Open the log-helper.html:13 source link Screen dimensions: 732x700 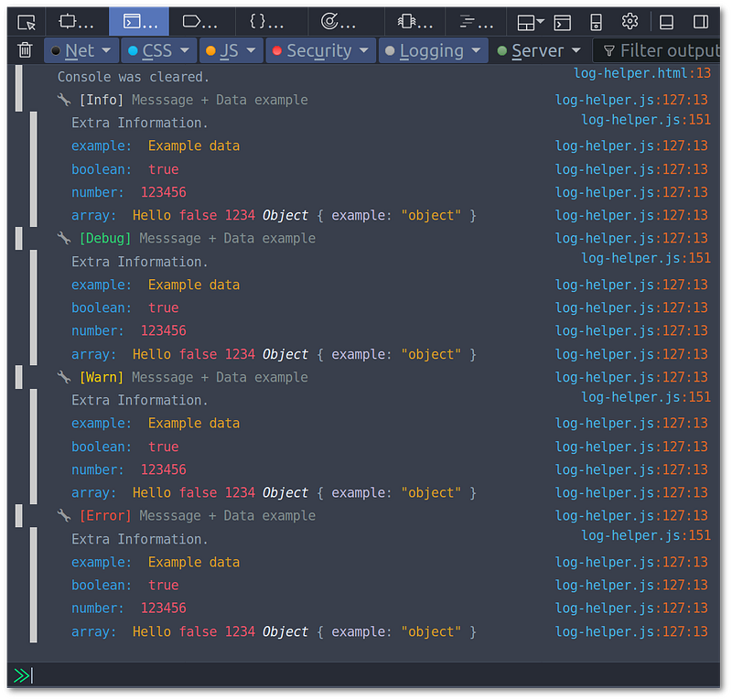[642, 73]
